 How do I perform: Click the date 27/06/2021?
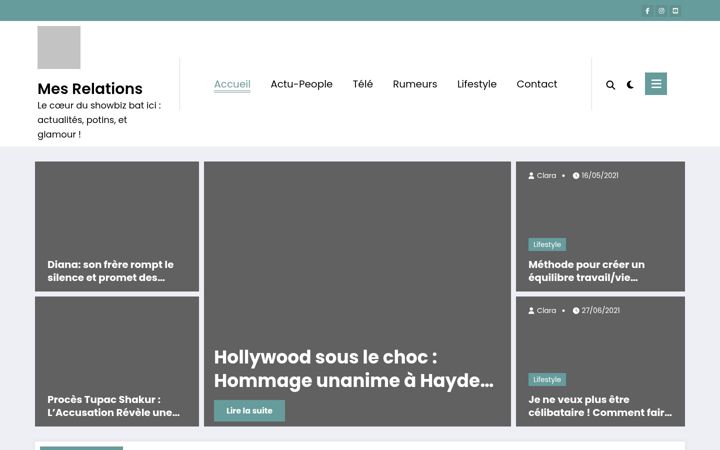coord(596,310)
